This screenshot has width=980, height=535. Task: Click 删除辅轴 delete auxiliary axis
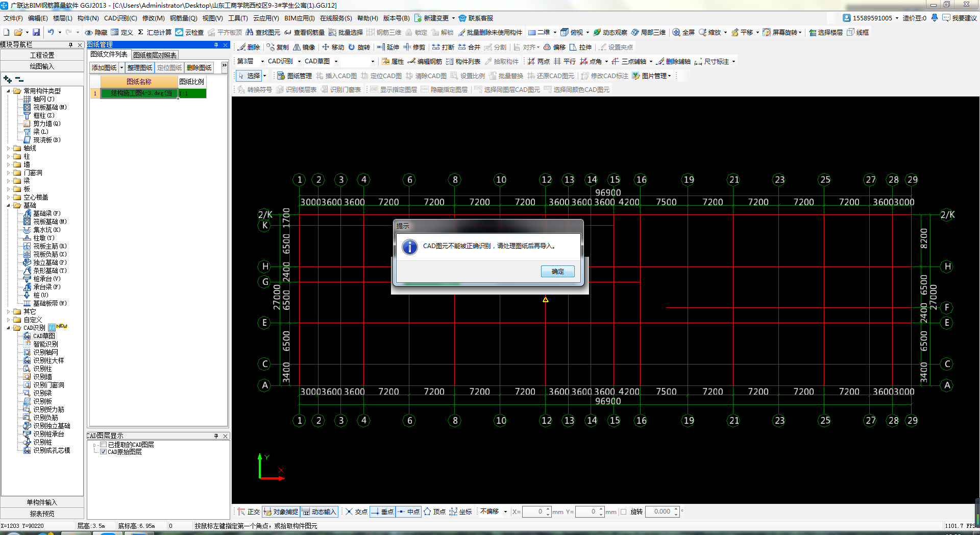[x=673, y=61]
